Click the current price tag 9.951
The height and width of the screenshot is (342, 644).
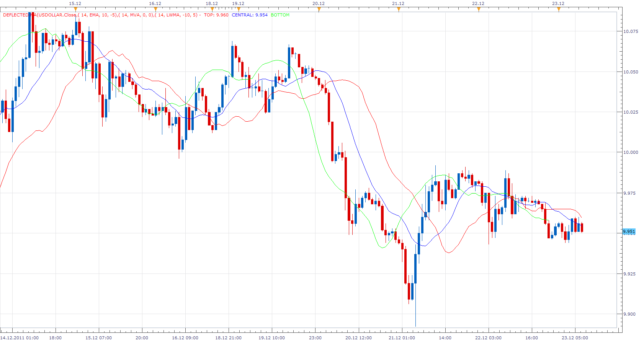tap(629, 231)
